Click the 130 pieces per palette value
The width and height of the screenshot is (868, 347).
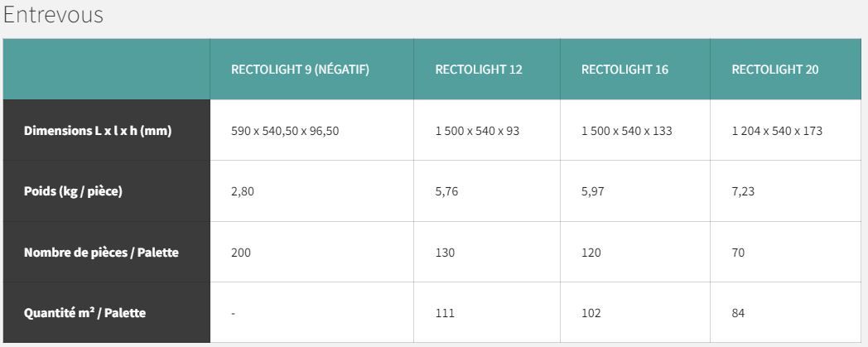tap(445, 253)
